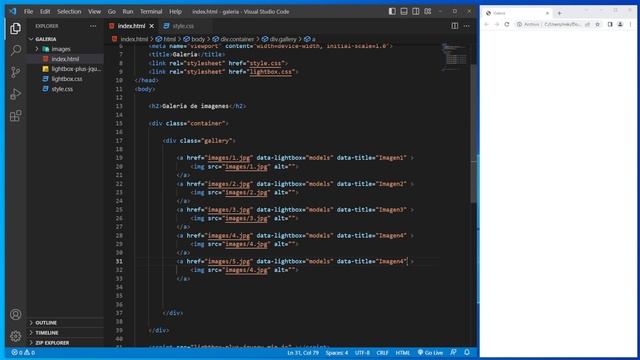
Task: Split the editor to the right
Action: (x=455, y=26)
